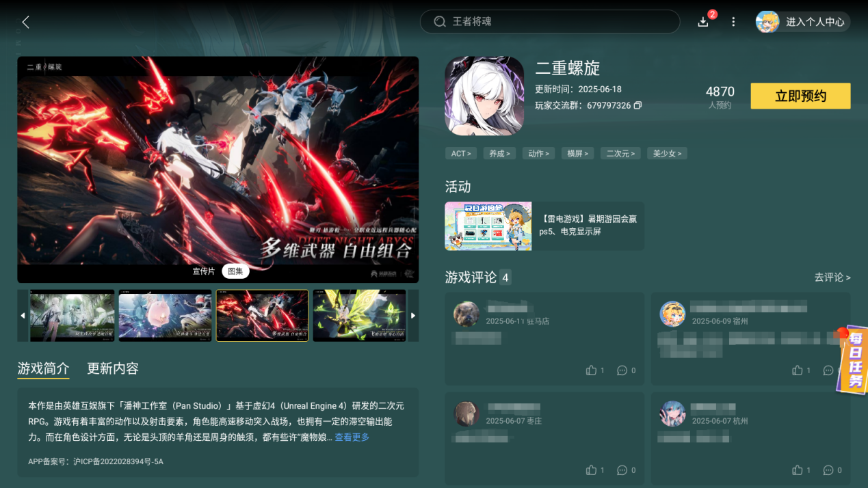Open the 二次元 tag

[x=621, y=154]
